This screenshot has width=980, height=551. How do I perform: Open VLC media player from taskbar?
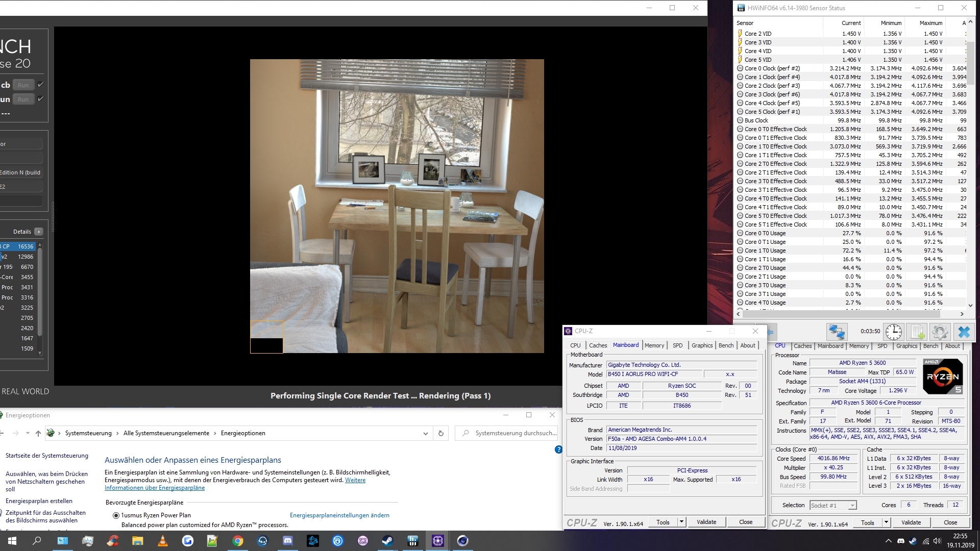pyautogui.click(x=163, y=541)
